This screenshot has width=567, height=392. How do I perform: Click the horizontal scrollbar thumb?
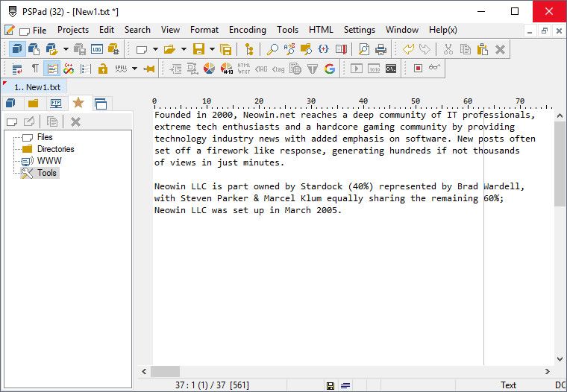pos(166,371)
